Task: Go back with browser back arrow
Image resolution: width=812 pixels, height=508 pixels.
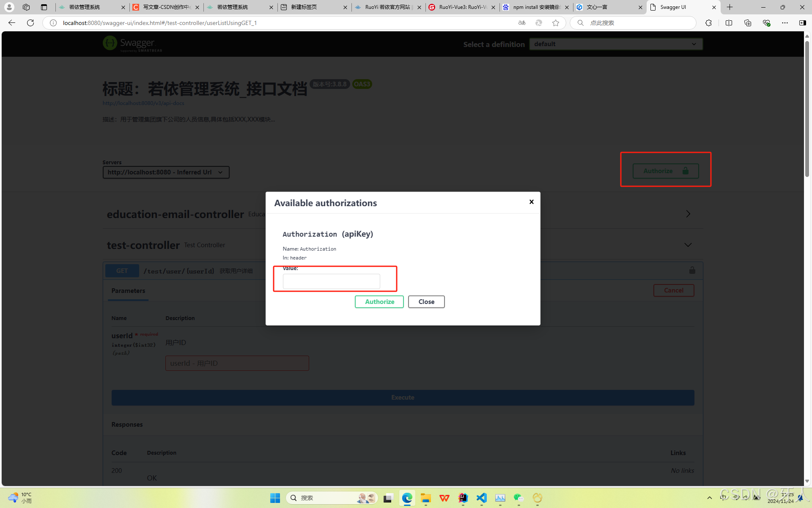Action: tap(12, 23)
